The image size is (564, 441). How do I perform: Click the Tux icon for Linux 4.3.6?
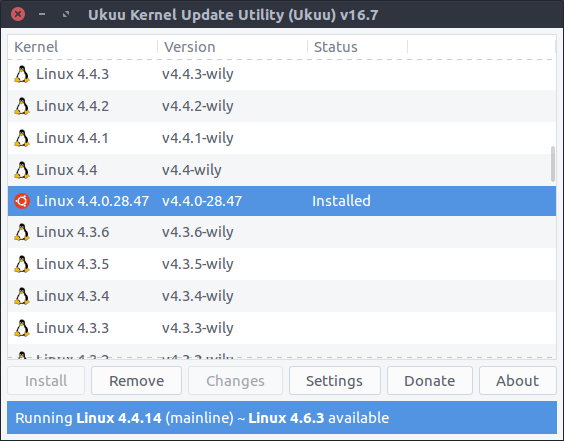coord(22,232)
